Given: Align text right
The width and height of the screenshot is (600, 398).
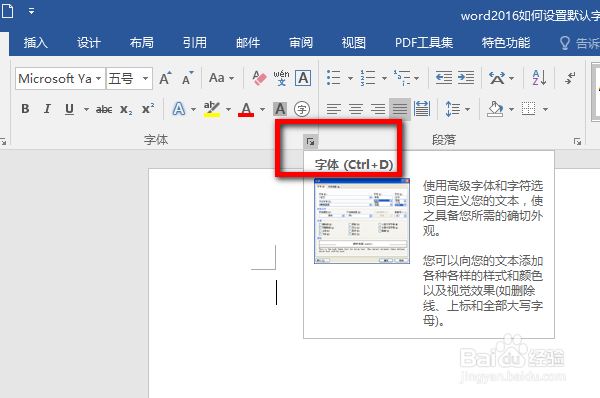Looking at the screenshot, I should pos(378,109).
